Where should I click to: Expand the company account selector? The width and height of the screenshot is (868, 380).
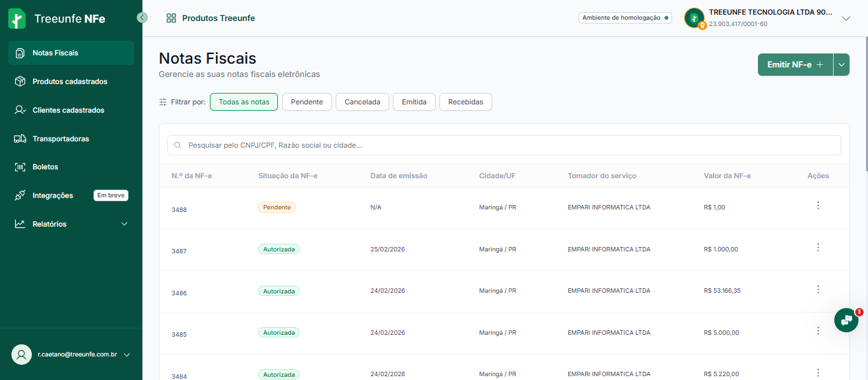pos(846,18)
